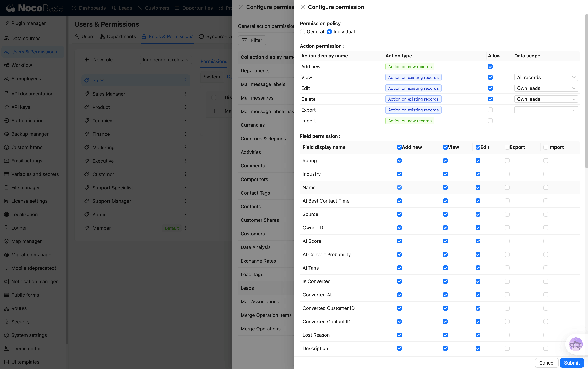Click the Theme editor sidebar icon
This screenshot has height=369, width=588.
7,349
